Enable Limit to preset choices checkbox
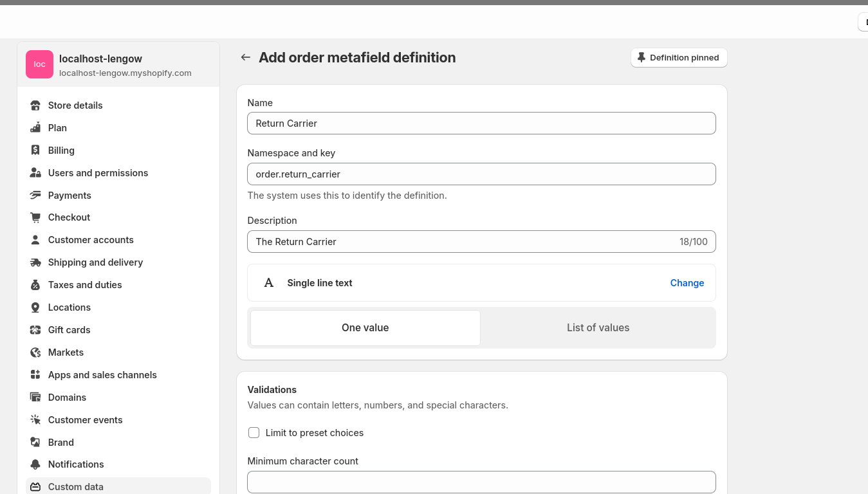The image size is (868, 494). [254, 433]
